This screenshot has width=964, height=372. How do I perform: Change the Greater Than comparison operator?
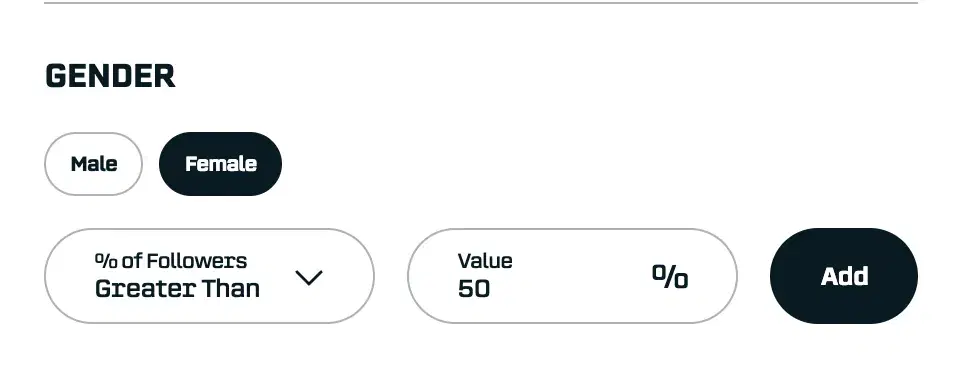209,276
